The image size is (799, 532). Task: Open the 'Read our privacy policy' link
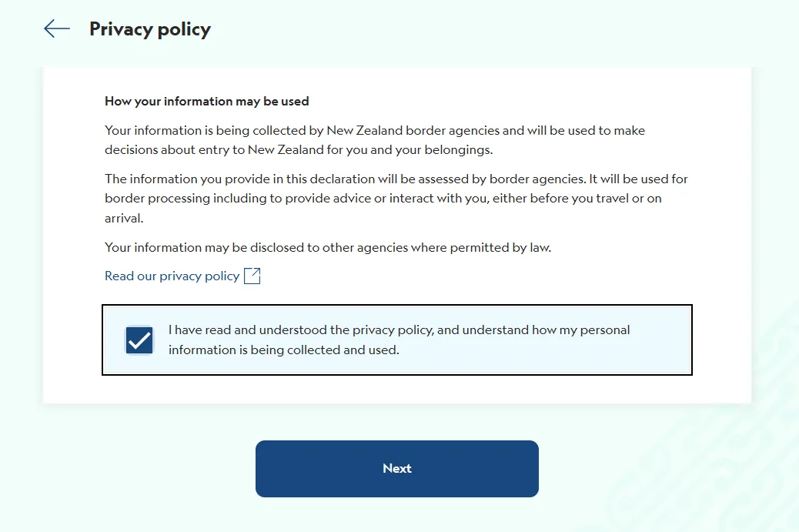172,276
